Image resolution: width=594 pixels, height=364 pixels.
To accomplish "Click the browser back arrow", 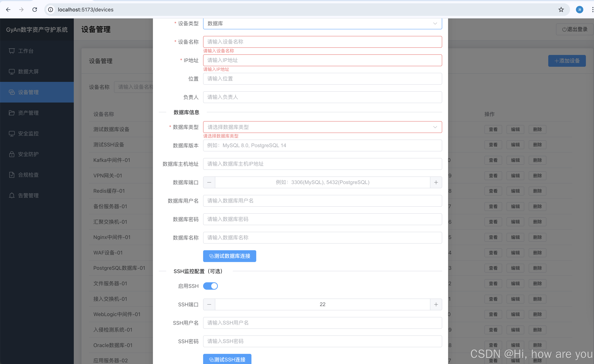I will tap(8, 10).
